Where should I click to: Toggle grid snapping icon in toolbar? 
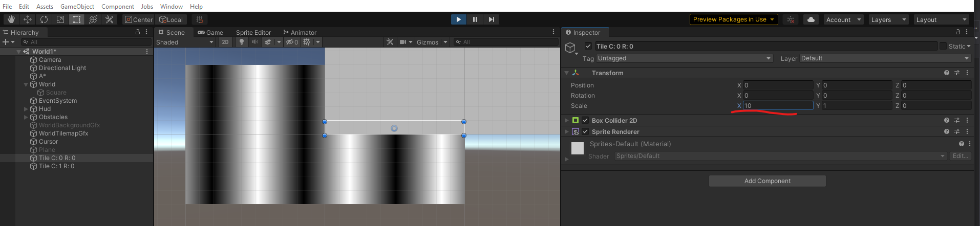click(x=200, y=19)
